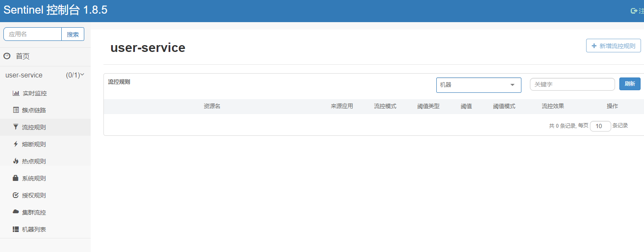Click the 操作 column header
The image size is (644, 252).
612,106
